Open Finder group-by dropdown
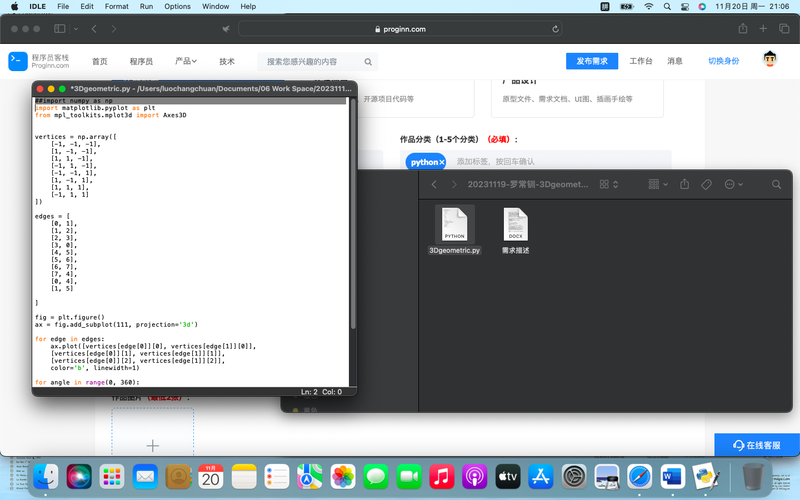Image resolution: width=800 pixels, height=500 pixels. (658, 184)
